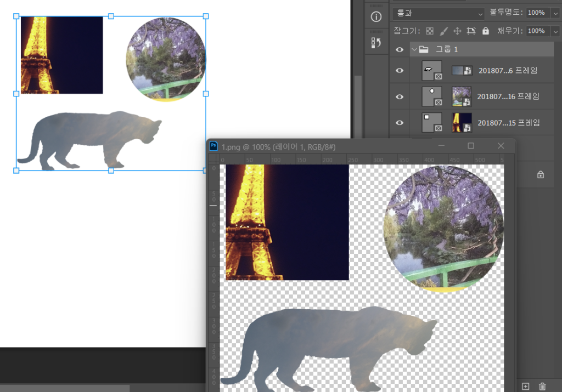
Task: Open the 통과 blend mode dropdown
Action: (439, 13)
